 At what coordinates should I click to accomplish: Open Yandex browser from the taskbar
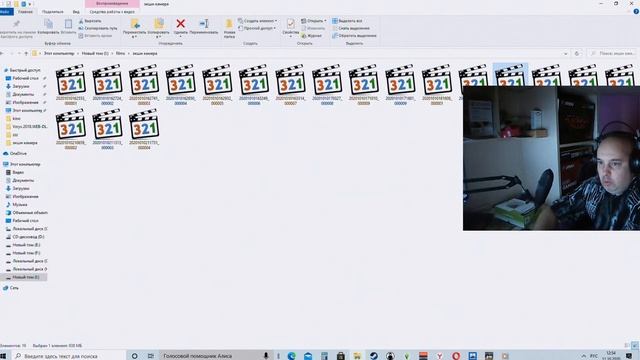pos(440,356)
